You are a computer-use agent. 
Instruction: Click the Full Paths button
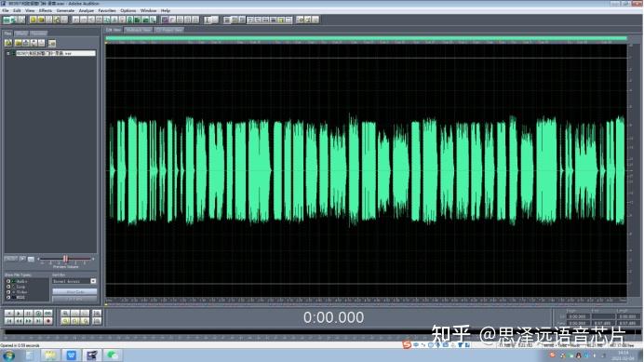coord(74,299)
